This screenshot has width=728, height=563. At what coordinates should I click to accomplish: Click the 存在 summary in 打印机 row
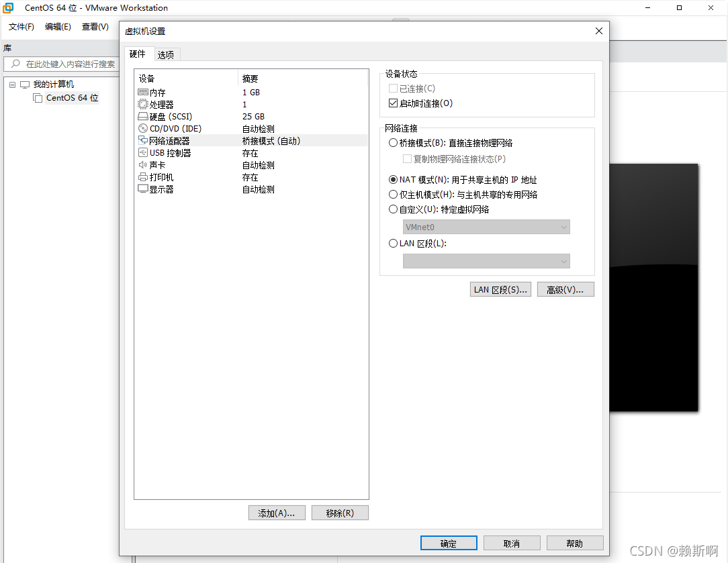[251, 176]
